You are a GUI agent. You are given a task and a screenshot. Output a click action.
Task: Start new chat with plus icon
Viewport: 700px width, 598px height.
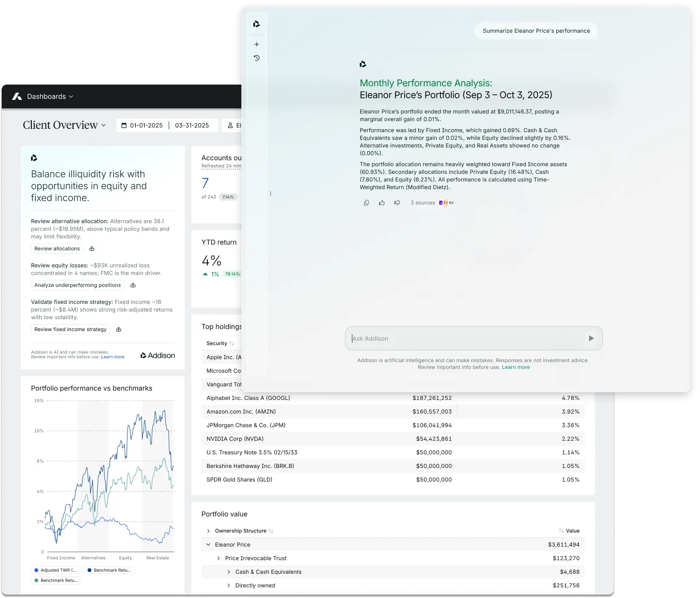[256, 44]
